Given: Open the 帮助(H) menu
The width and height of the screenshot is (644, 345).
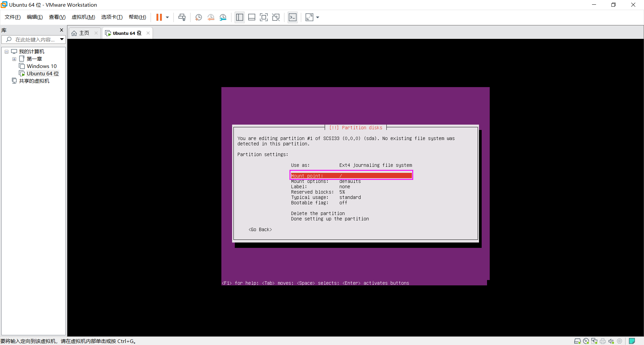Looking at the screenshot, I should tap(138, 17).
